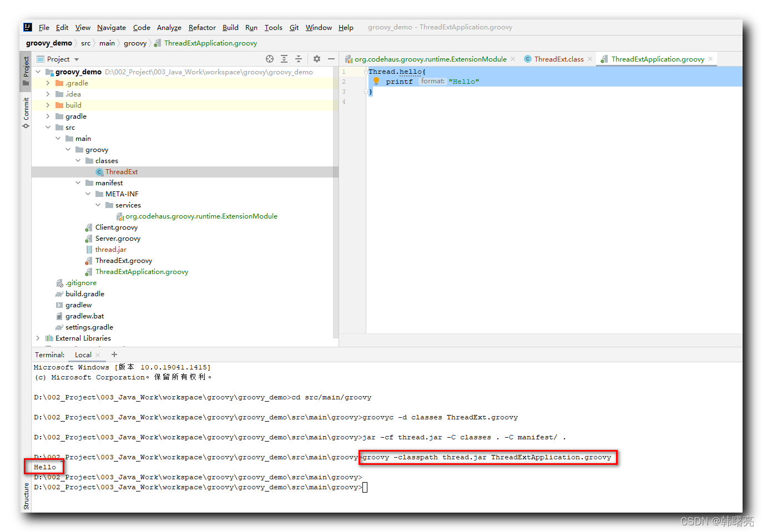The height and width of the screenshot is (532, 762).
Task: Open the Navigate menu
Action: click(x=112, y=27)
